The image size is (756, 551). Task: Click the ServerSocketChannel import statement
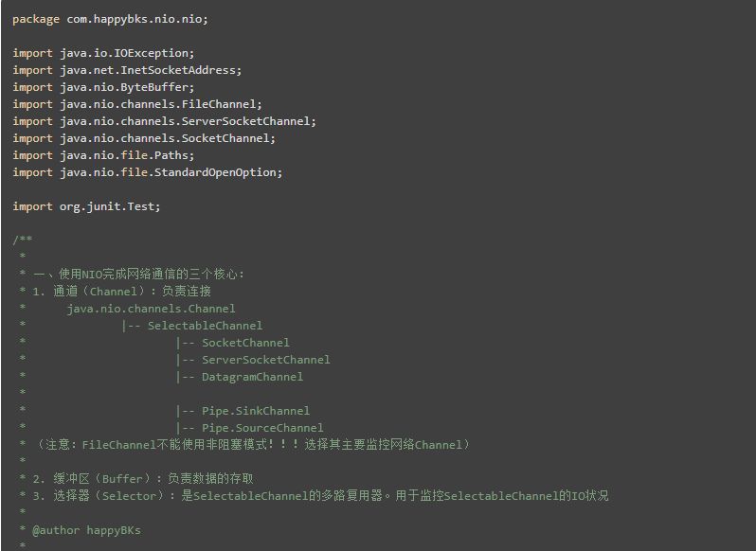(164, 121)
